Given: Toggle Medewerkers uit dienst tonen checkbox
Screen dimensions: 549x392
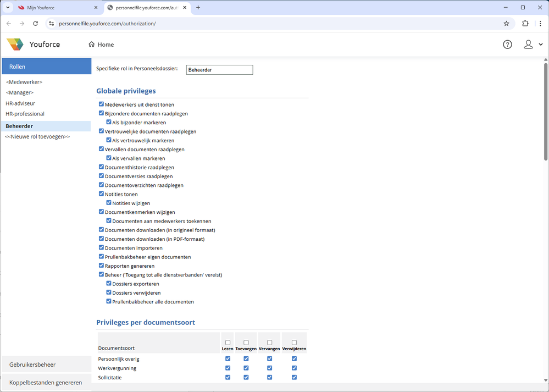Looking at the screenshot, I should pyautogui.click(x=101, y=104).
